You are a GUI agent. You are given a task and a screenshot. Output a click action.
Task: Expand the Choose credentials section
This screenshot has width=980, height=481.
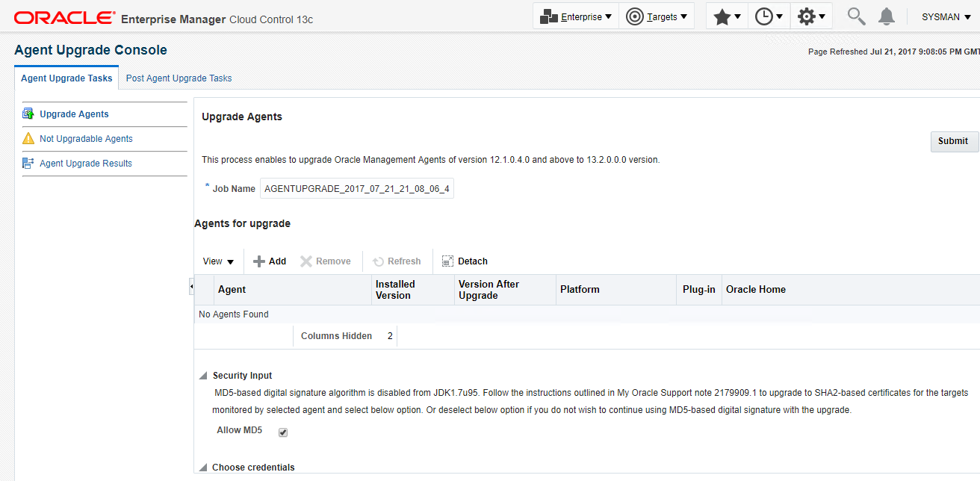[202, 467]
